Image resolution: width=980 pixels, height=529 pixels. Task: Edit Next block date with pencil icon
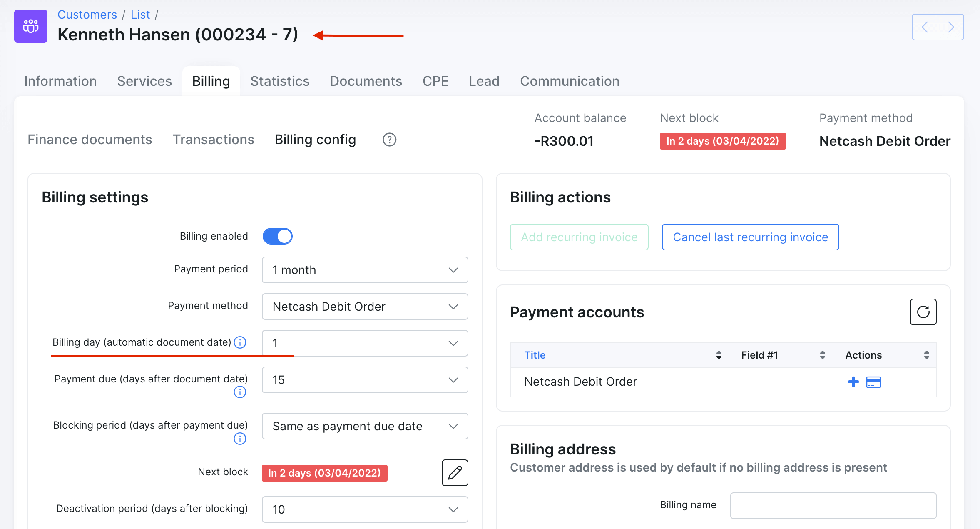point(455,473)
